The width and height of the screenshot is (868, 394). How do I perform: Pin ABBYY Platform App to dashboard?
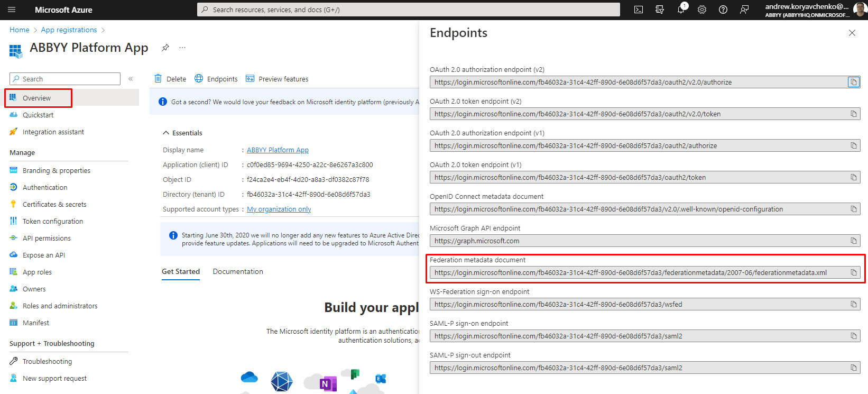[x=165, y=48]
